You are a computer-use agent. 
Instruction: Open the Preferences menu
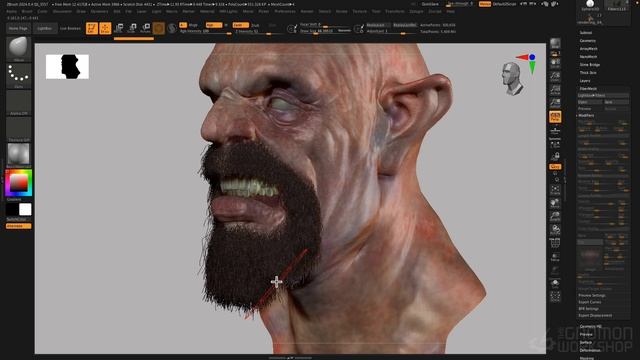click(285, 11)
